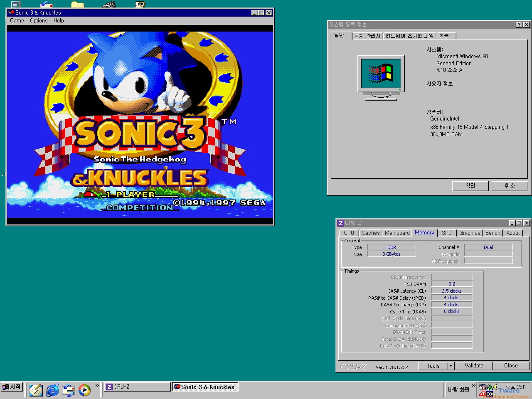Open the About tab in CPU-Z
The width and height of the screenshot is (532, 399).
[x=513, y=233]
